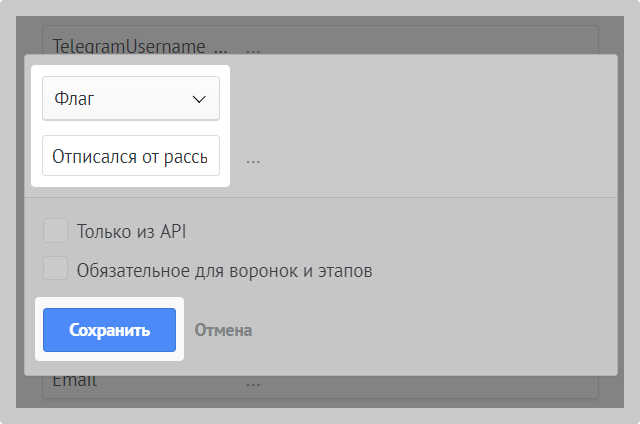Viewport: 640px width, 424px height.
Task: Click the chevron arrow in Флаг selector
Action: tap(197, 99)
